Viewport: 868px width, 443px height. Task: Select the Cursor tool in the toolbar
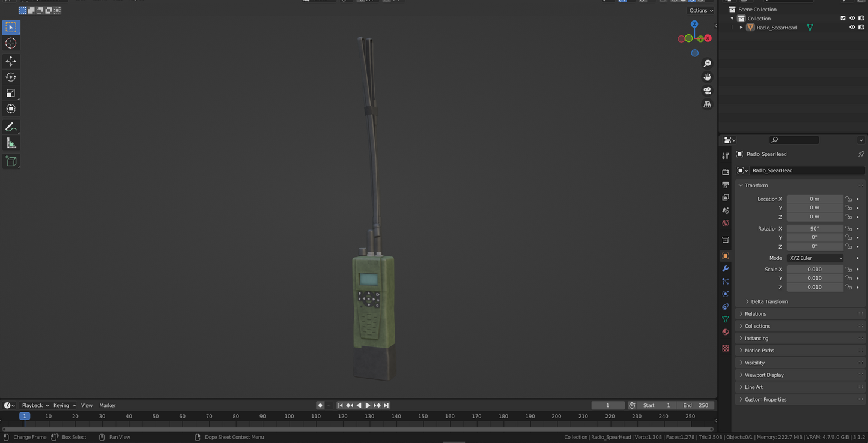coord(11,43)
